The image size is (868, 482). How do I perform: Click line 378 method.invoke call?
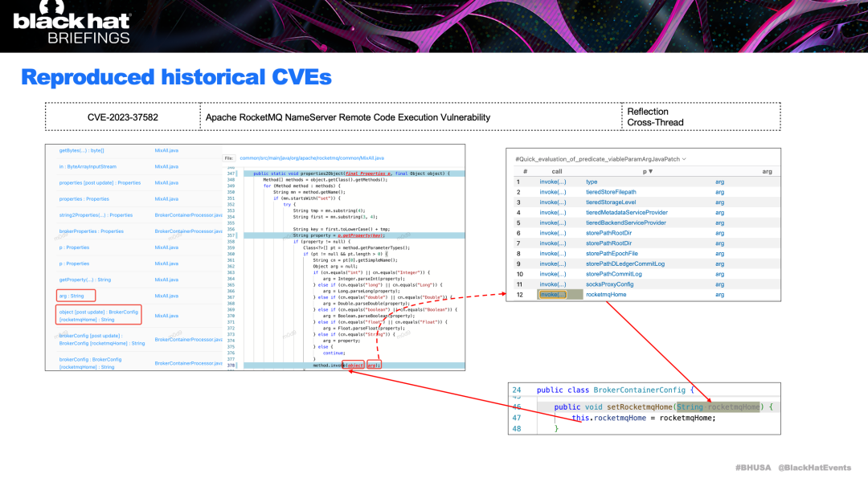tap(347, 366)
